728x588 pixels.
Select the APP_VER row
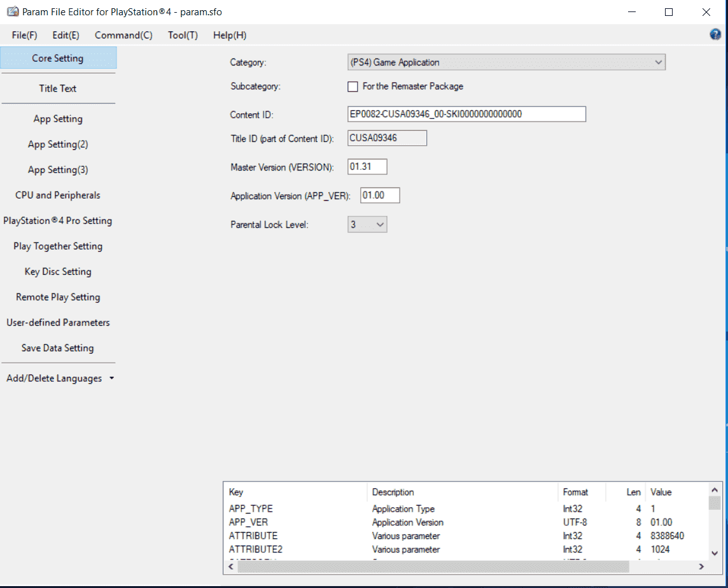pos(466,522)
